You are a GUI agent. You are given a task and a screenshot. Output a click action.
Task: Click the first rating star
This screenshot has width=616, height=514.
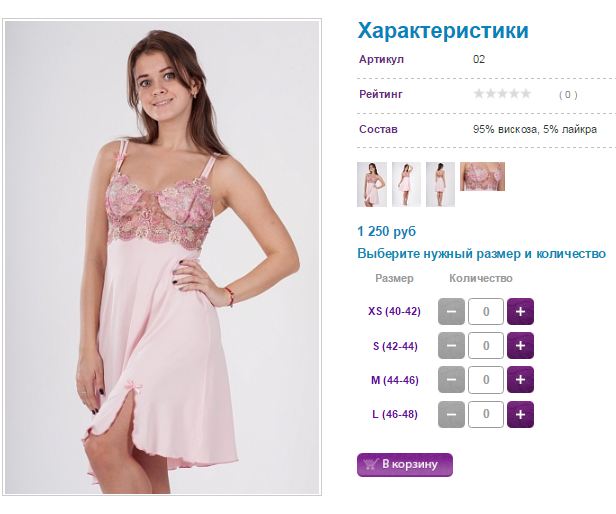[x=479, y=94]
